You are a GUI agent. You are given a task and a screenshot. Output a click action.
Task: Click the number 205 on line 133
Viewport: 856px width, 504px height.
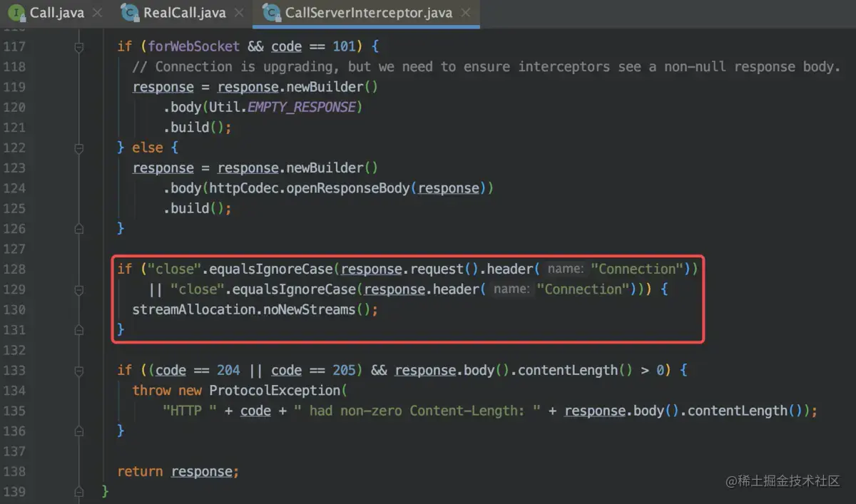pyautogui.click(x=344, y=370)
